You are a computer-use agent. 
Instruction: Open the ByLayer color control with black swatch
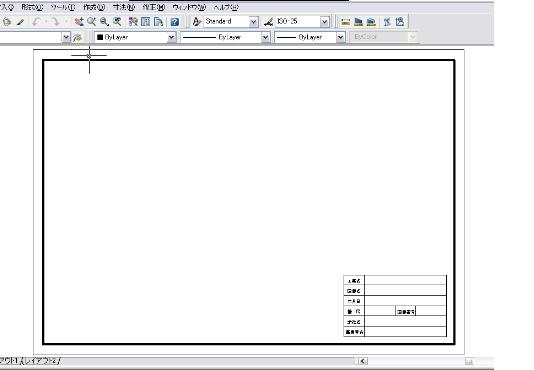pyautogui.click(x=135, y=37)
